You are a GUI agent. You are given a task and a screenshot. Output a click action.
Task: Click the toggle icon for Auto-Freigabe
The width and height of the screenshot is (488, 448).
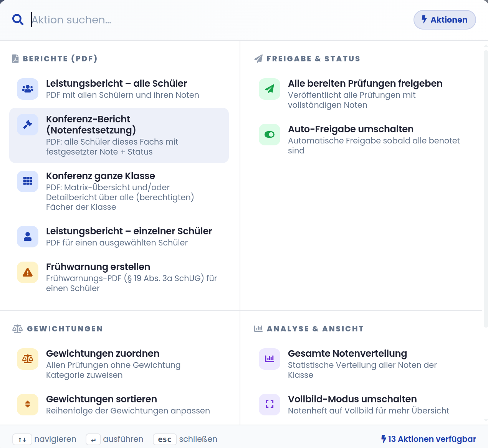click(x=270, y=135)
